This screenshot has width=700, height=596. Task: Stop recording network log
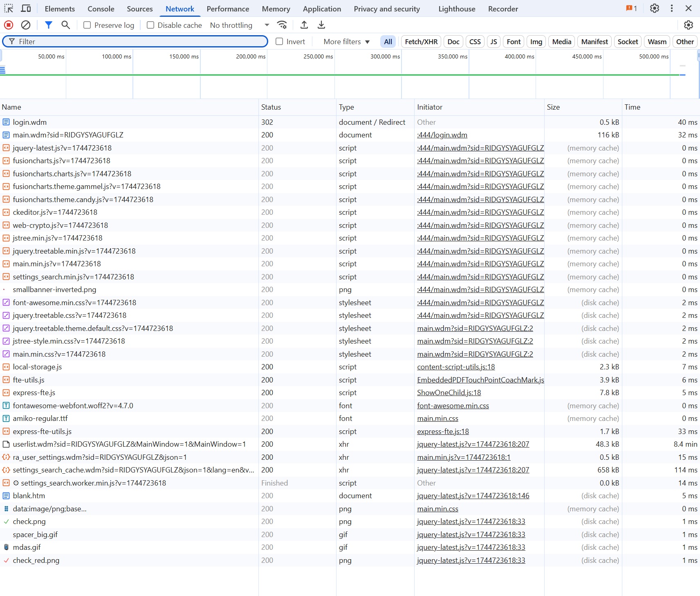click(9, 25)
